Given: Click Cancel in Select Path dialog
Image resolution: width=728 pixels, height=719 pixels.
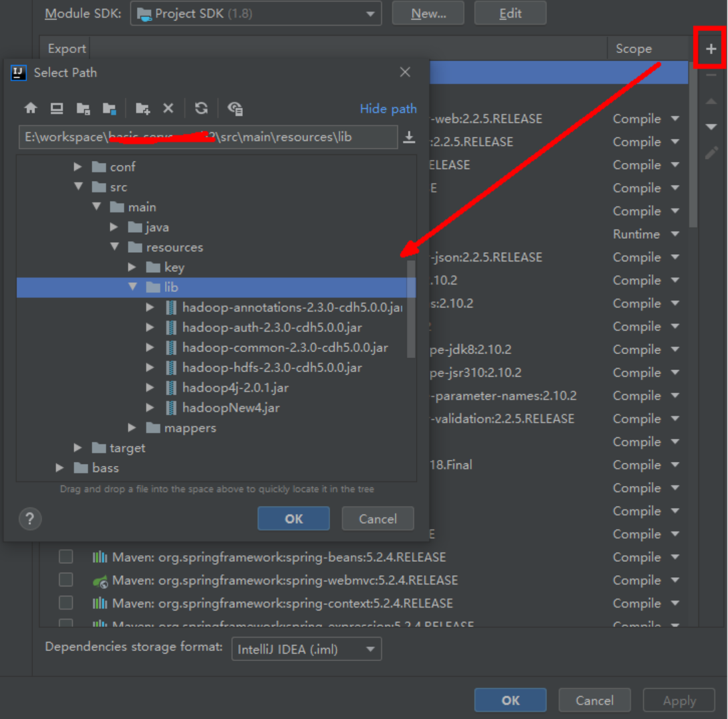Looking at the screenshot, I should [x=378, y=518].
